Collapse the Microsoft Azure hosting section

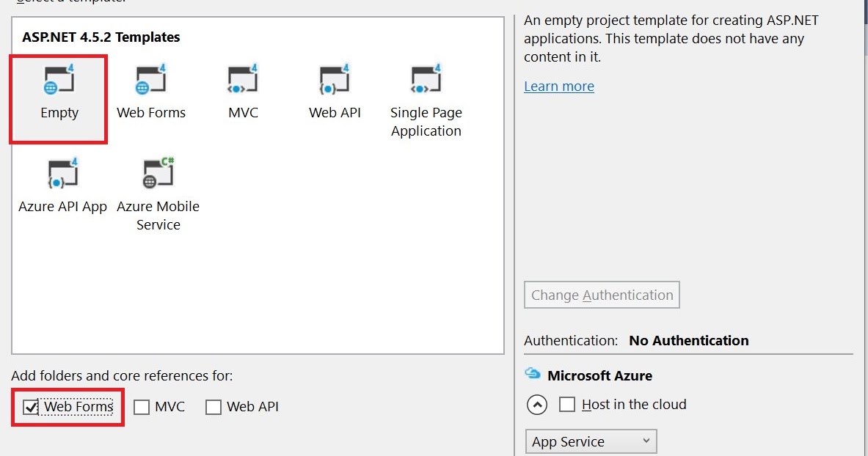coord(536,404)
